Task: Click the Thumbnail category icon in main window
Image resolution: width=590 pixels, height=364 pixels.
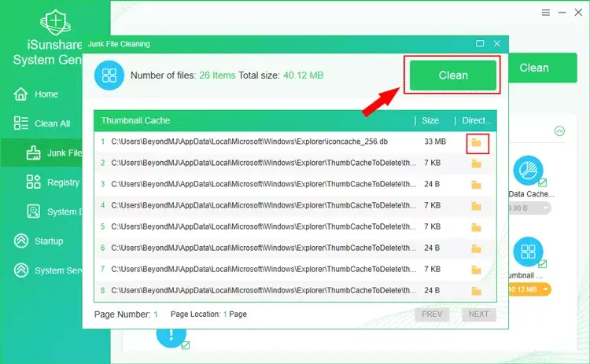Action: (528, 252)
